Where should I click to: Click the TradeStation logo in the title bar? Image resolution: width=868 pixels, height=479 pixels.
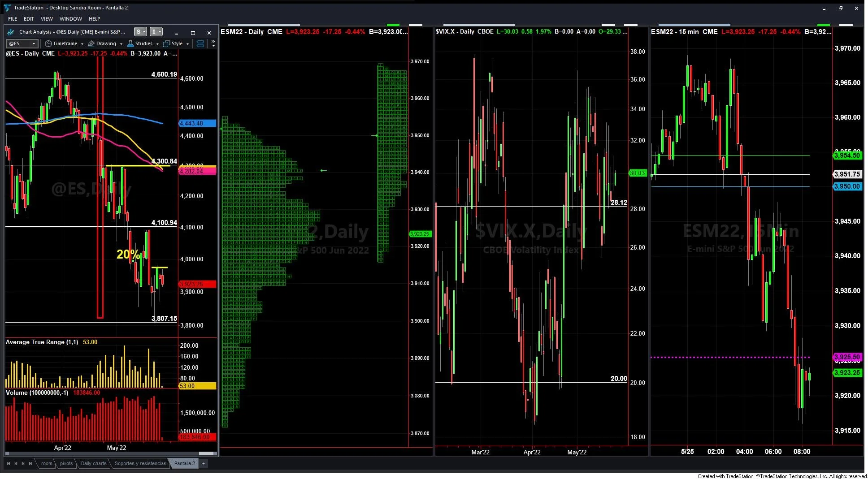[x=7, y=8]
